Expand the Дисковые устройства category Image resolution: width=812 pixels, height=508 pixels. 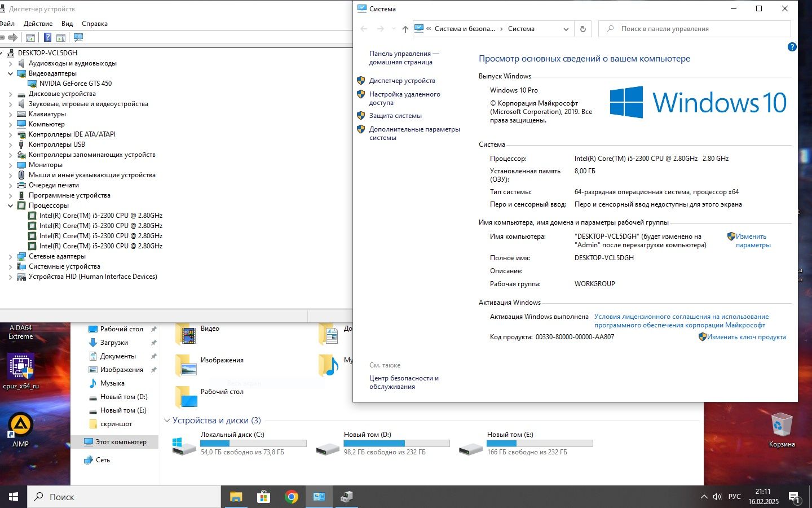click(x=10, y=94)
